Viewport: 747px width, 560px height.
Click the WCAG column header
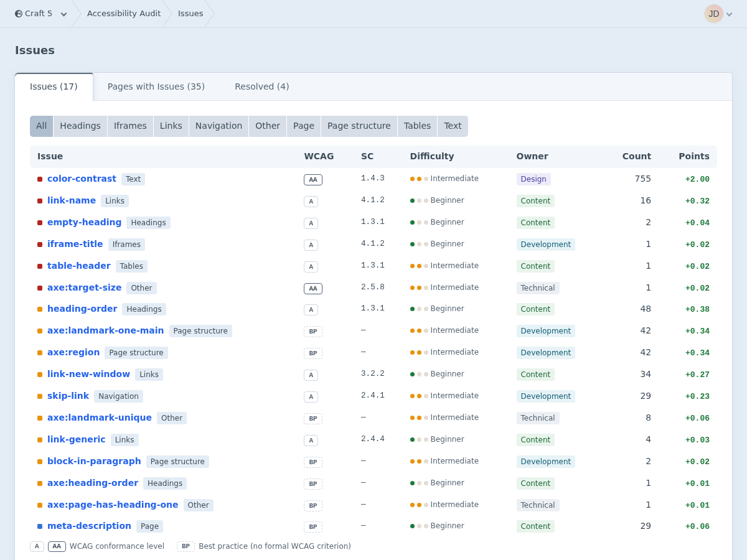[x=319, y=156]
